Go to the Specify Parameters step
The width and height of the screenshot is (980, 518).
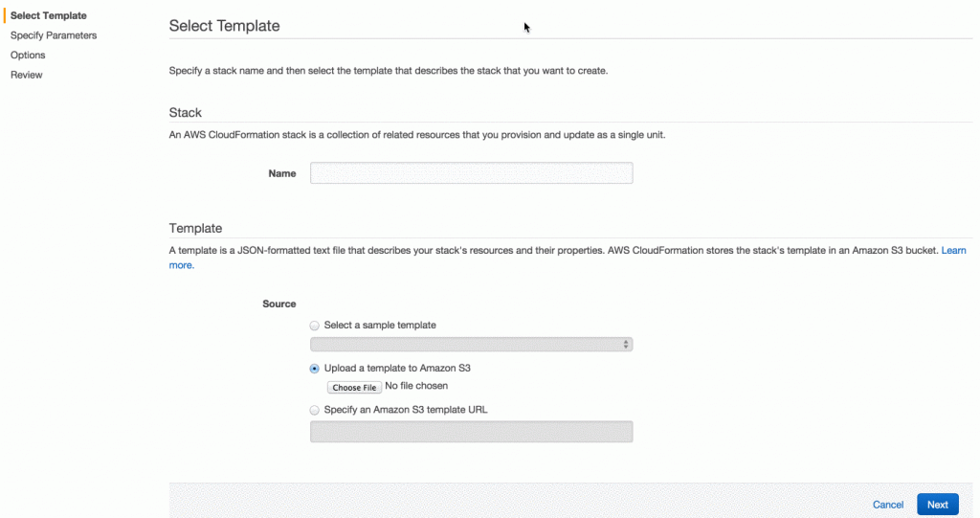[x=54, y=35]
